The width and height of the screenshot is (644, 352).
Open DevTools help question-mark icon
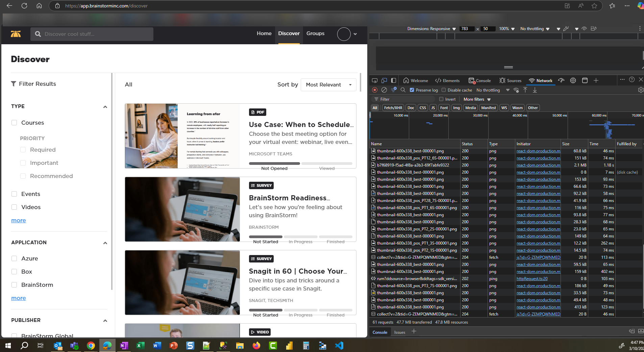coord(632,79)
